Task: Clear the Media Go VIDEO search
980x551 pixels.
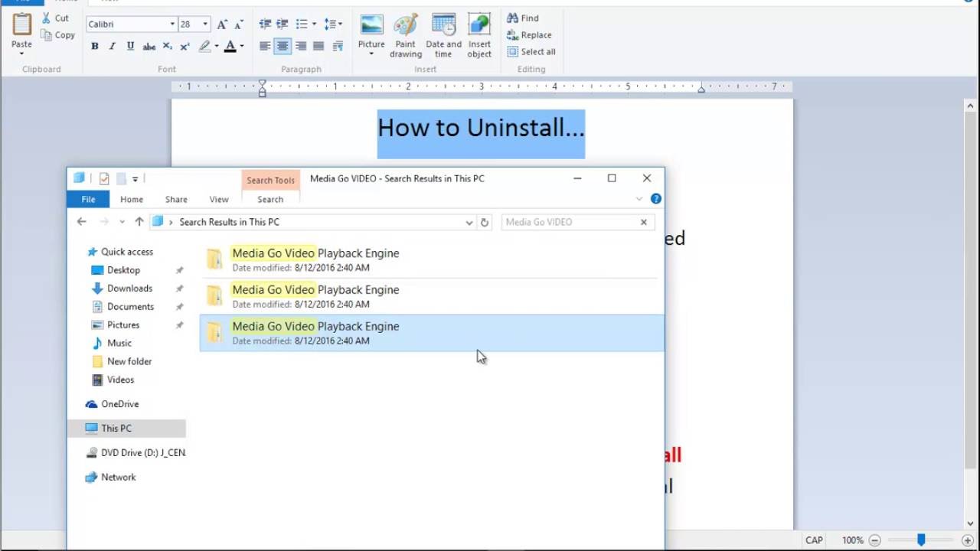Action: (643, 222)
